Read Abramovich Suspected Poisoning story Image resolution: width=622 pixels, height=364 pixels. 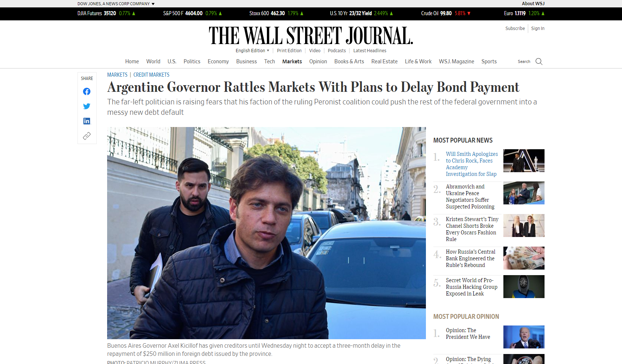click(470, 197)
